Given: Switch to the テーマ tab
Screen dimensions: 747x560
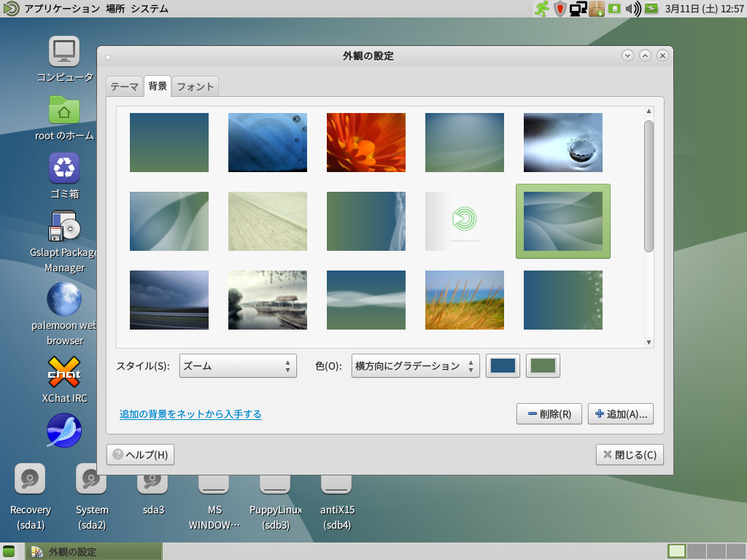Looking at the screenshot, I should [x=124, y=87].
